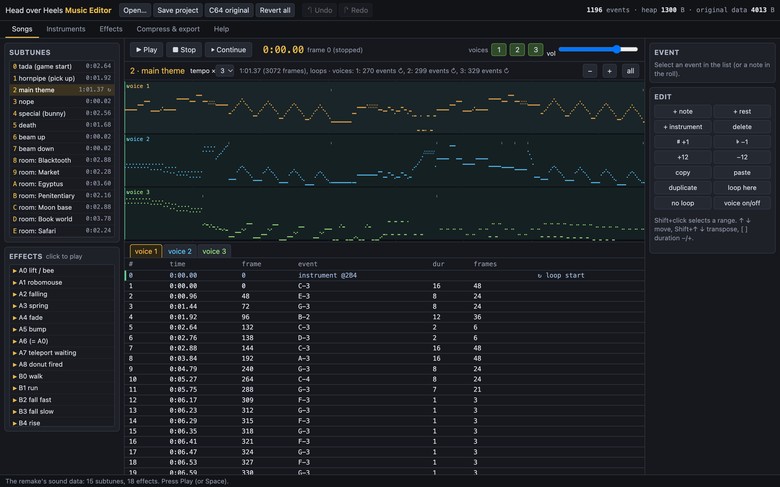Copy the selected events
Image resolution: width=780 pixels, height=487 pixels.
(x=682, y=173)
